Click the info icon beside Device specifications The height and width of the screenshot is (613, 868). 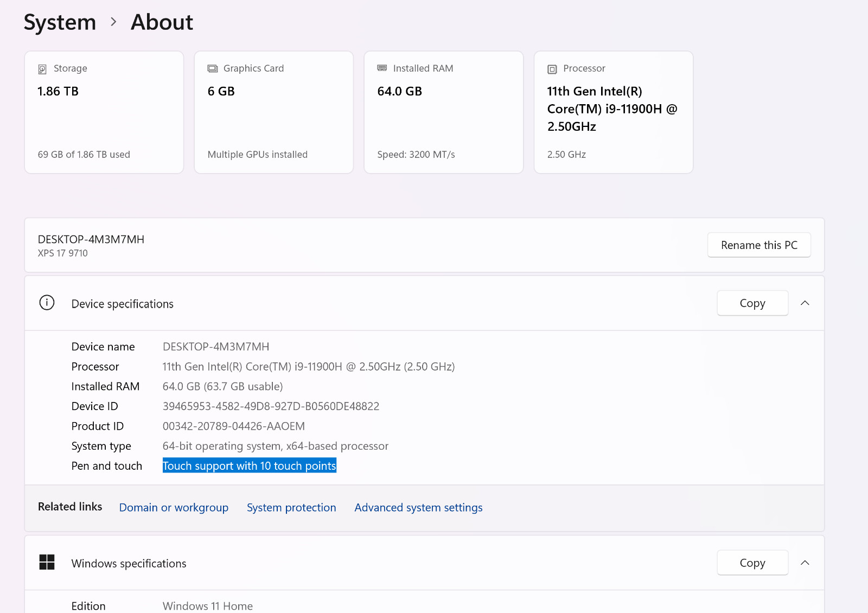coord(47,303)
